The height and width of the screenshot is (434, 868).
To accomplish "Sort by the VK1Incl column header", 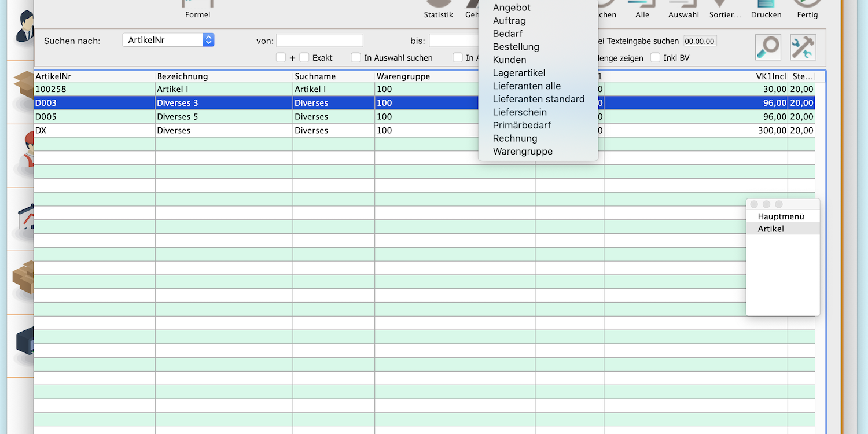I will tap(696, 76).
